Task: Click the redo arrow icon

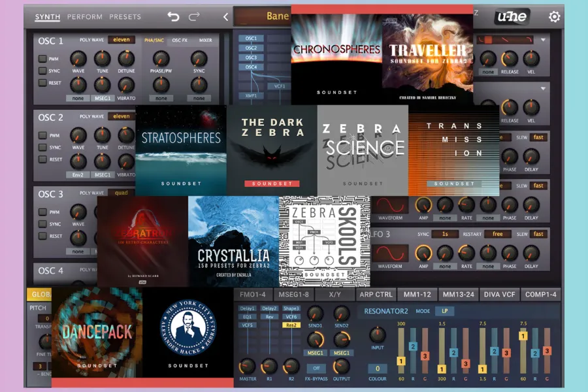Action: (x=194, y=16)
